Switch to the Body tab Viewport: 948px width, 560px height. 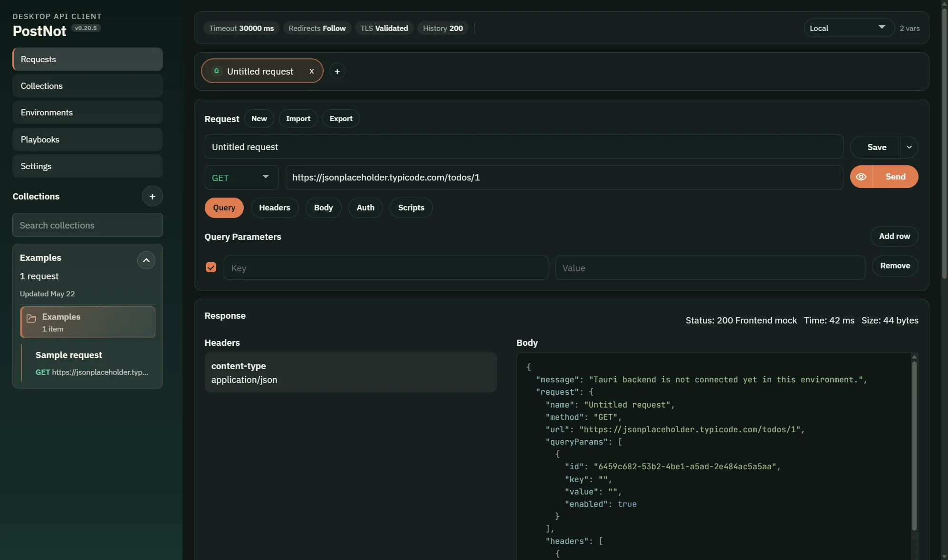pos(323,208)
